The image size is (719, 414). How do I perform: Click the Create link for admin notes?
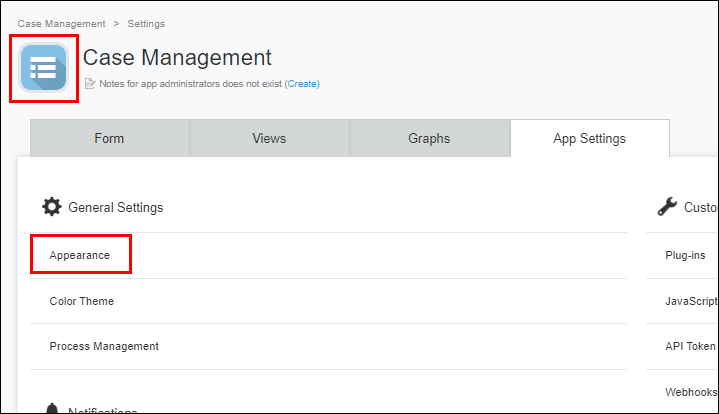point(302,84)
